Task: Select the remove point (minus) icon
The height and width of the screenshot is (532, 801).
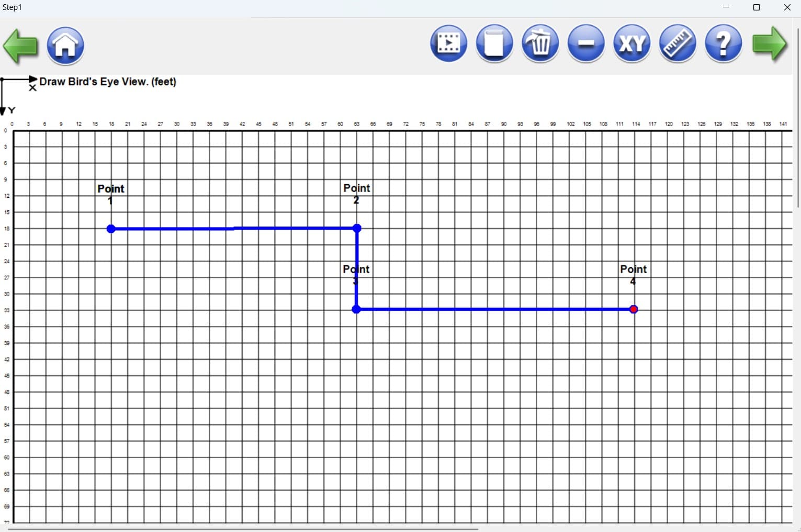Action: click(585, 44)
